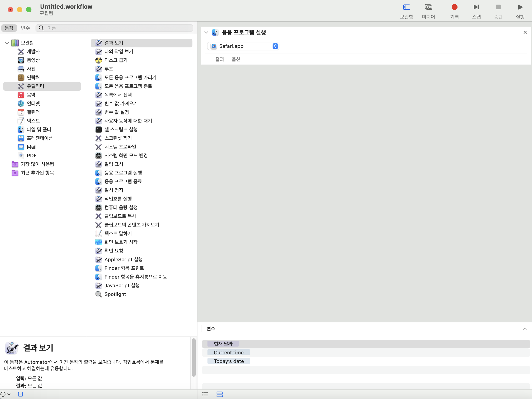Select the 프레젠테이션 category icon
The image size is (532, 399).
coord(21,138)
